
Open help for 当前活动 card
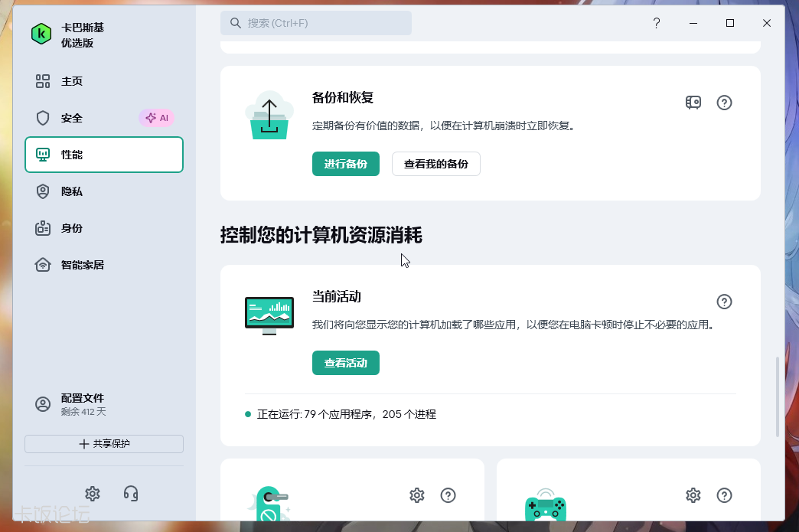tap(724, 302)
